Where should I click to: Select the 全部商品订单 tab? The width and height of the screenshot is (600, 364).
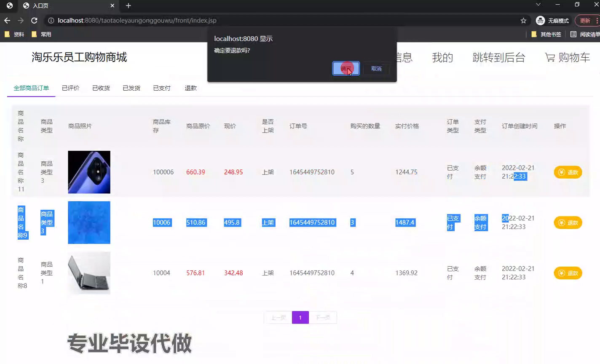click(x=31, y=88)
